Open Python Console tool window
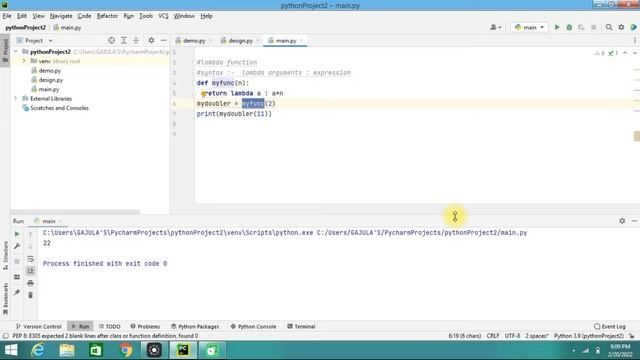This screenshot has width=640, height=360. pos(253,327)
